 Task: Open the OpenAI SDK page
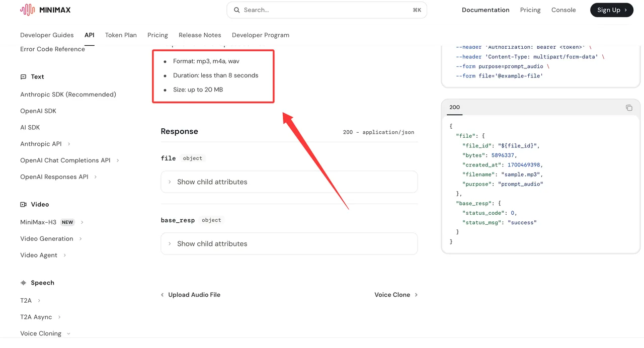tap(38, 111)
